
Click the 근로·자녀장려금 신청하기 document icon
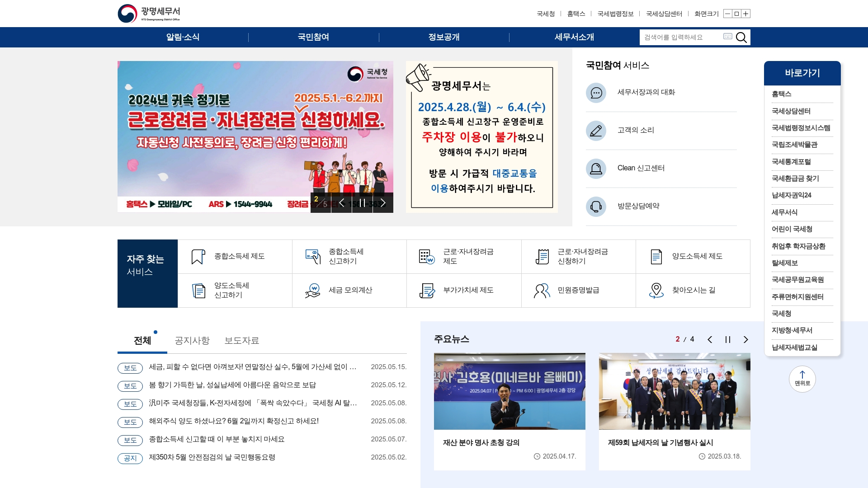coord(542,257)
